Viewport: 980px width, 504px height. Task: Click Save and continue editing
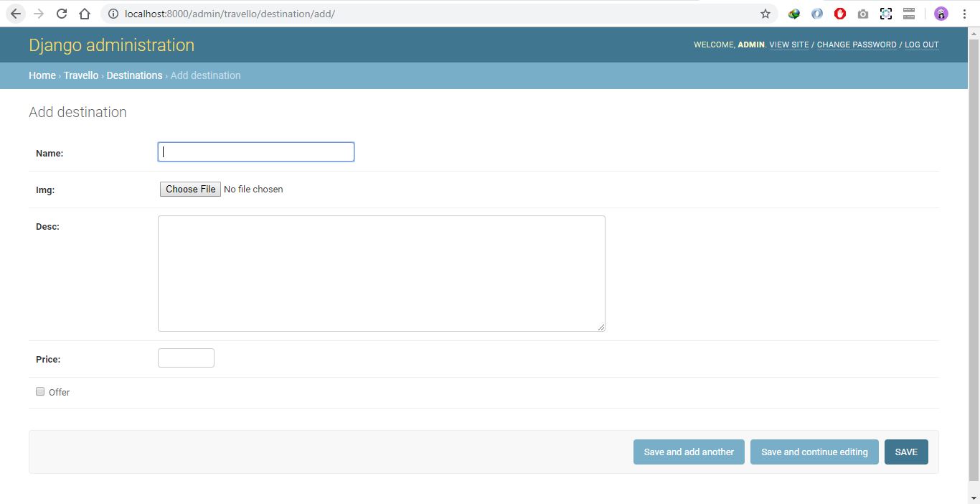[x=814, y=452]
